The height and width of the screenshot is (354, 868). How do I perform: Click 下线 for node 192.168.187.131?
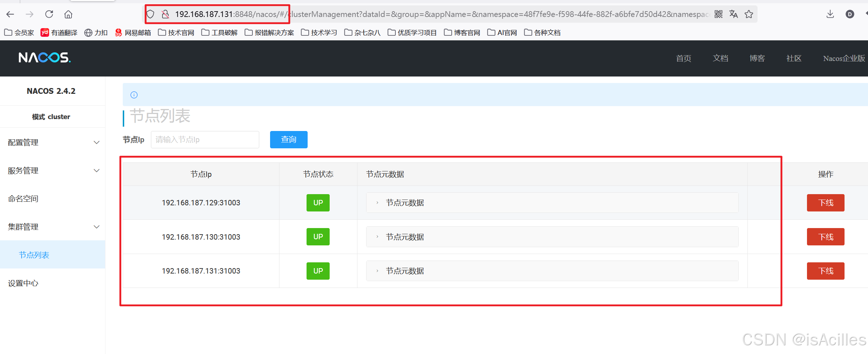tap(826, 271)
